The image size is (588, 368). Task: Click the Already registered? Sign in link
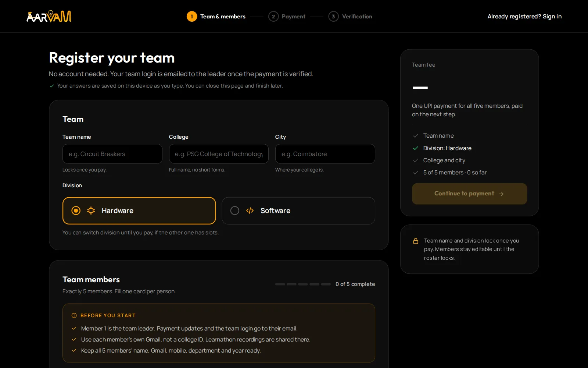point(524,17)
